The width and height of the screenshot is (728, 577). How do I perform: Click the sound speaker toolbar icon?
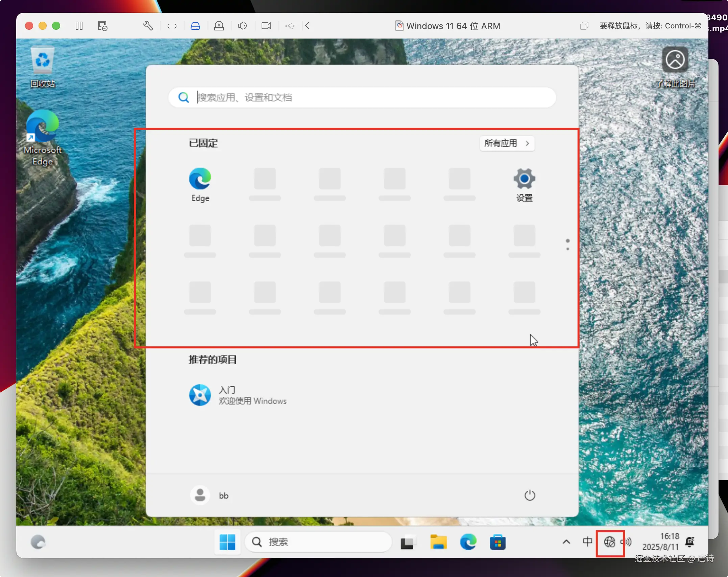[242, 26]
